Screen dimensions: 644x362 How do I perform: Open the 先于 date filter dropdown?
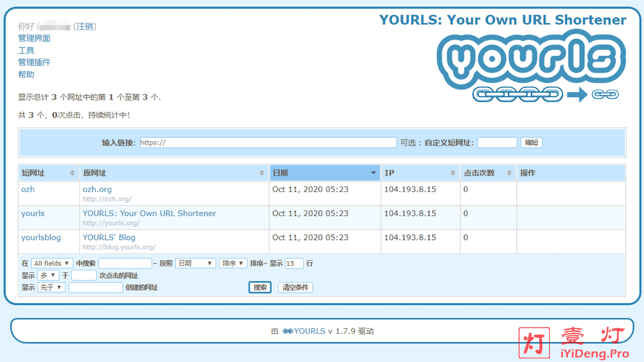coord(51,288)
